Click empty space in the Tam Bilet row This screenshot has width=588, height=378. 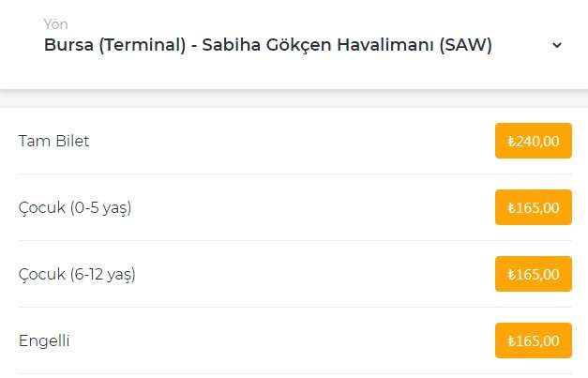pos(281,142)
